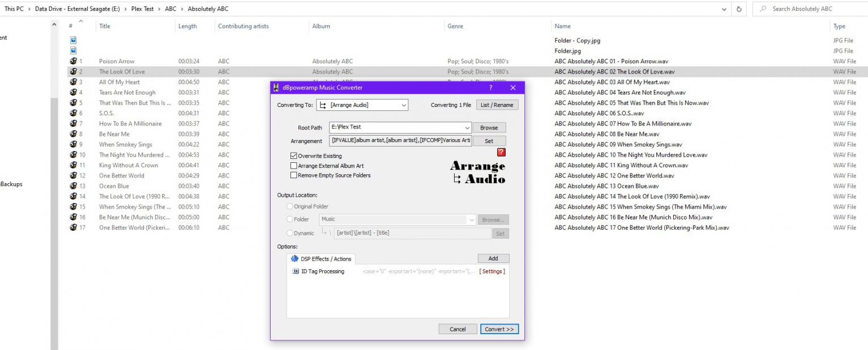Check Remove Empty Source Folders option
Image resolution: width=868 pixels, height=350 pixels.
click(293, 175)
